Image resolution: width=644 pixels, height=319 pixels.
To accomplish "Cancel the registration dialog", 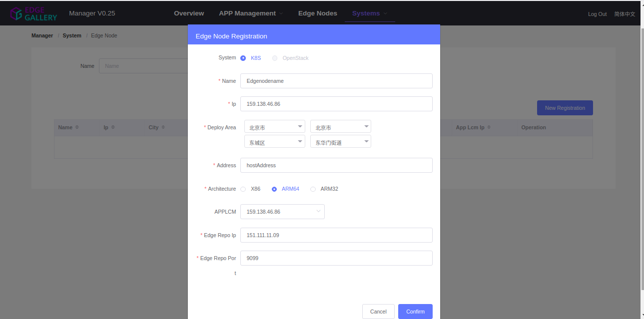I will click(378, 312).
